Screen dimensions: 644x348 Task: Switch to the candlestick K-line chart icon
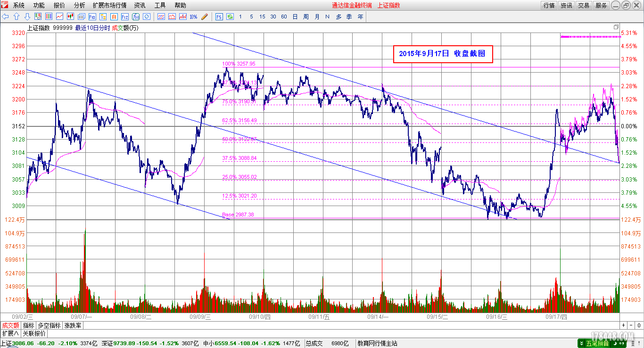(71, 17)
